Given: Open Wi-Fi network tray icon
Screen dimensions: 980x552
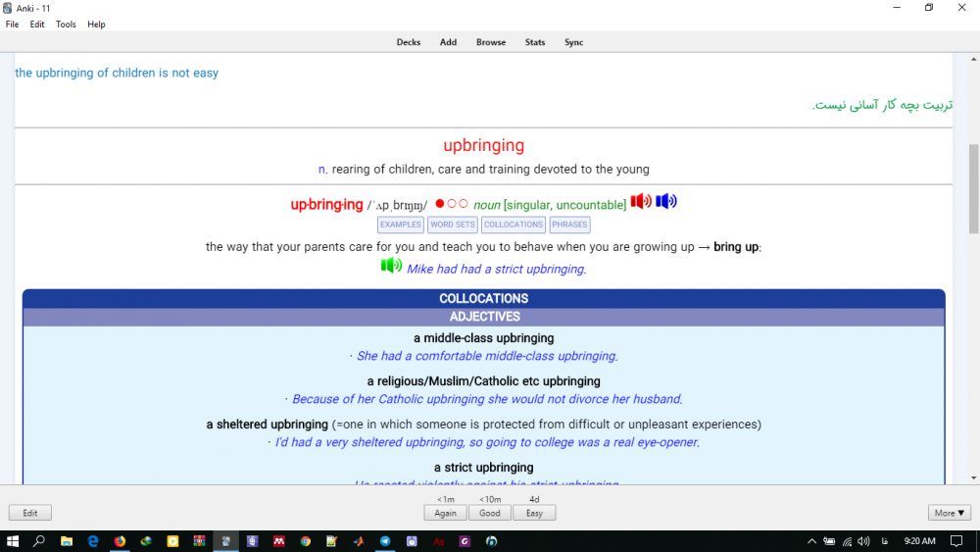Looking at the screenshot, I should [x=847, y=541].
